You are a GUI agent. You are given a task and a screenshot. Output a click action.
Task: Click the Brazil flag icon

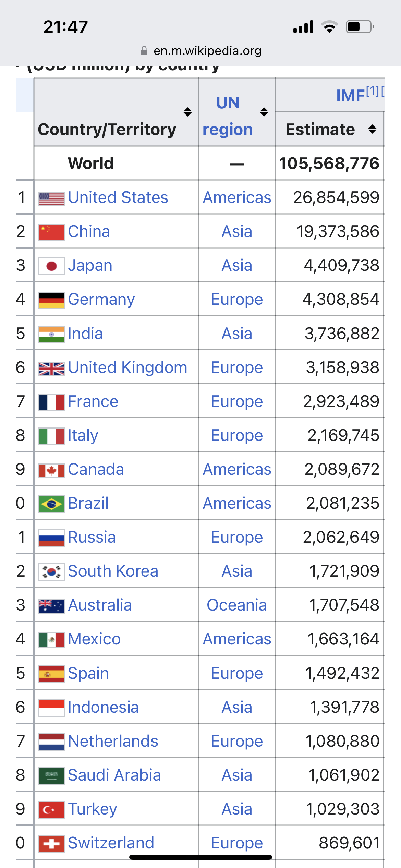(51, 504)
